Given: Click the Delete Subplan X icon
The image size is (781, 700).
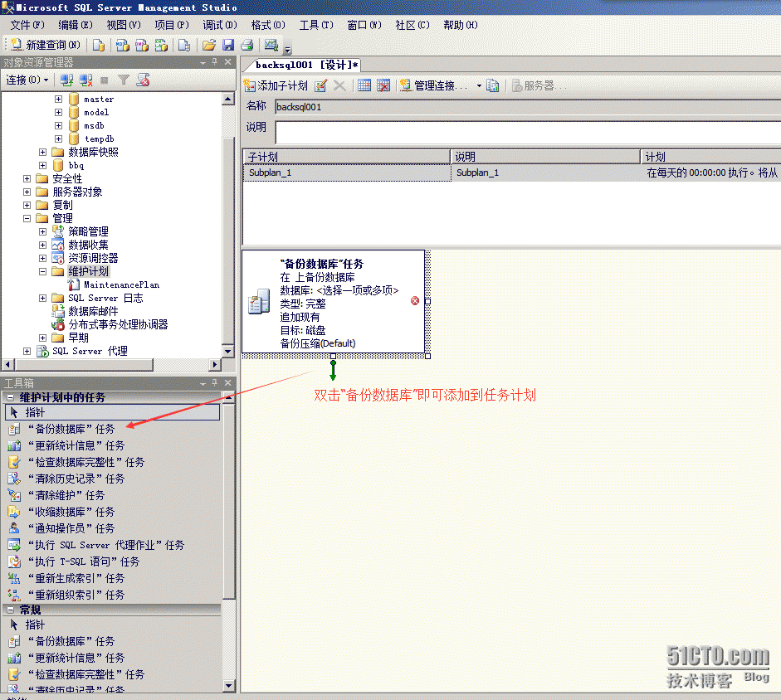Looking at the screenshot, I should 339,85.
